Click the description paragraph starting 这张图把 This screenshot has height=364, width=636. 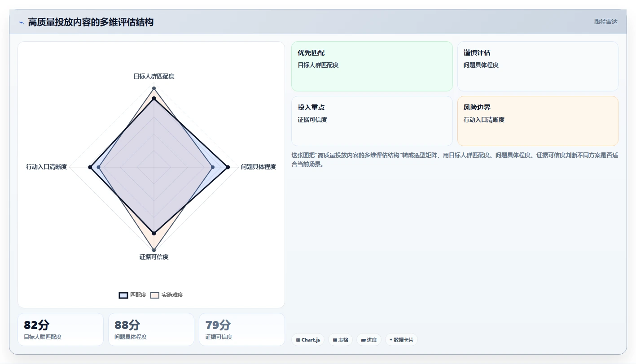click(x=455, y=160)
